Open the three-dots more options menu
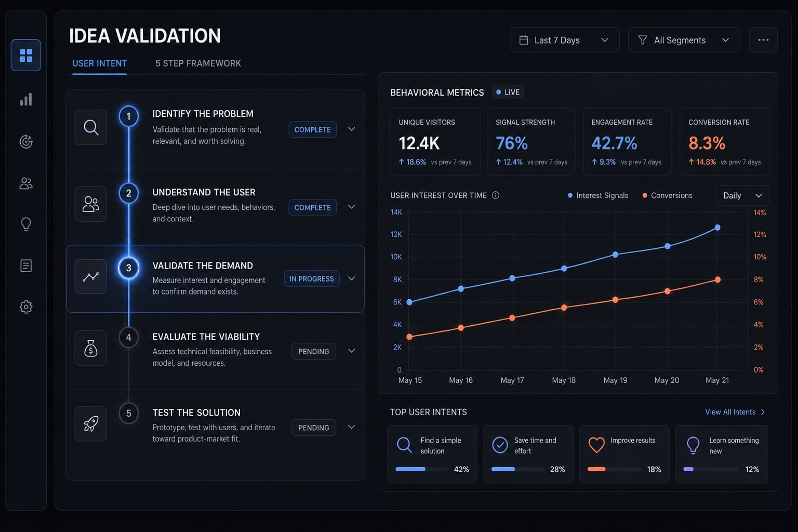The image size is (798, 532). pyautogui.click(x=763, y=40)
